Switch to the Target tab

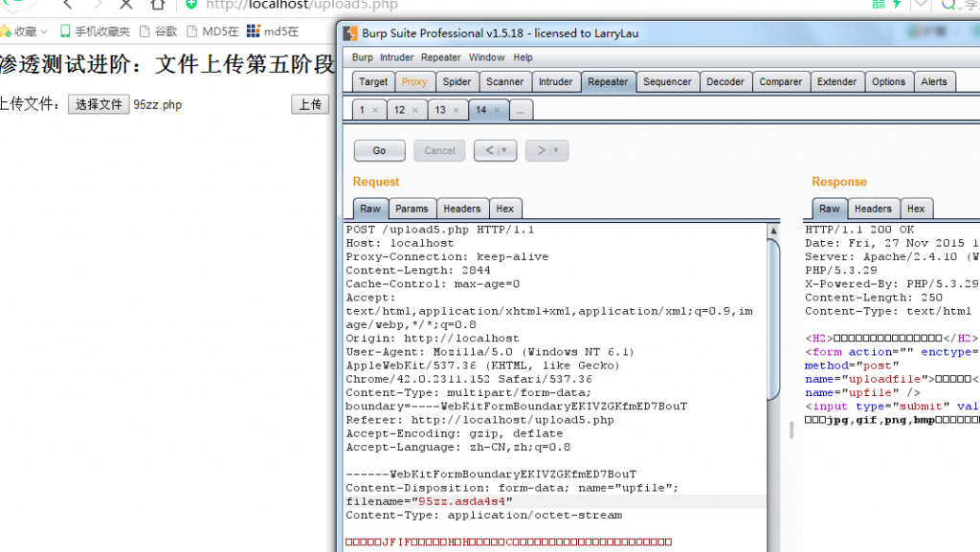click(373, 82)
